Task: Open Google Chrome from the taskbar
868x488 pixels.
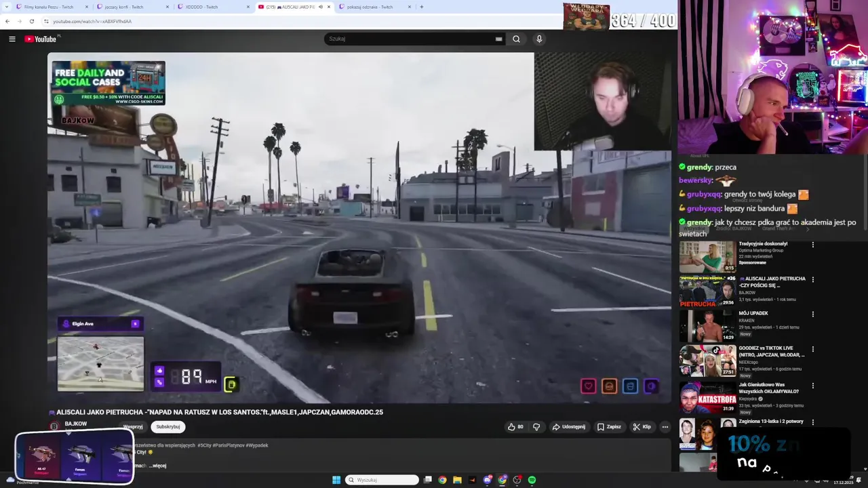Action: [x=442, y=480]
